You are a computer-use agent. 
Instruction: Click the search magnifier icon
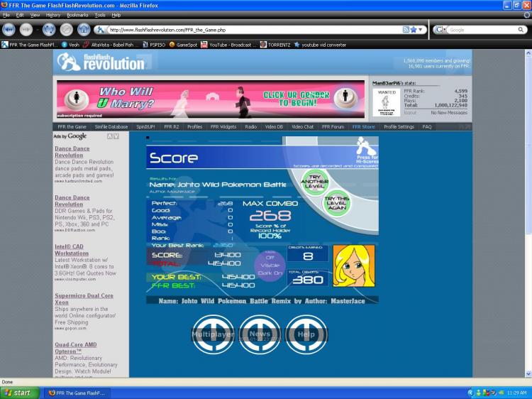pos(521,30)
